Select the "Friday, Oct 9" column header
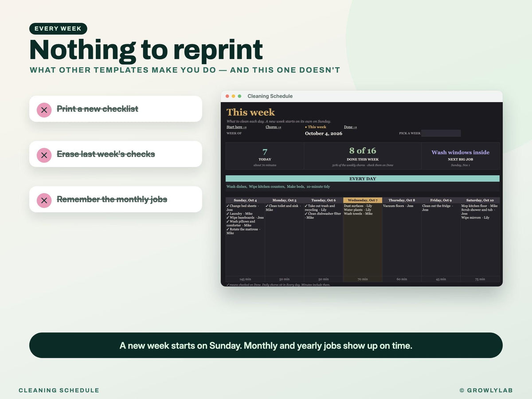 tap(441, 200)
